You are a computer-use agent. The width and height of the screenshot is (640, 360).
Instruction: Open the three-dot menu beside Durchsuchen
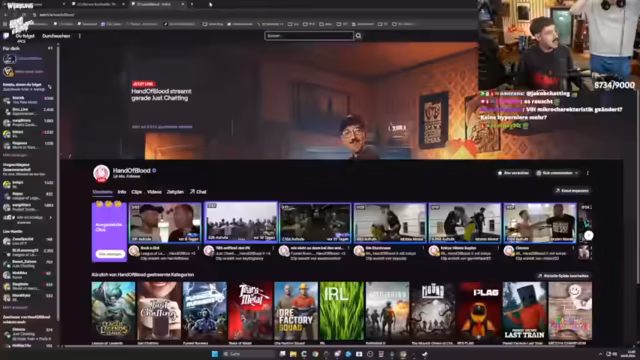[80, 36]
